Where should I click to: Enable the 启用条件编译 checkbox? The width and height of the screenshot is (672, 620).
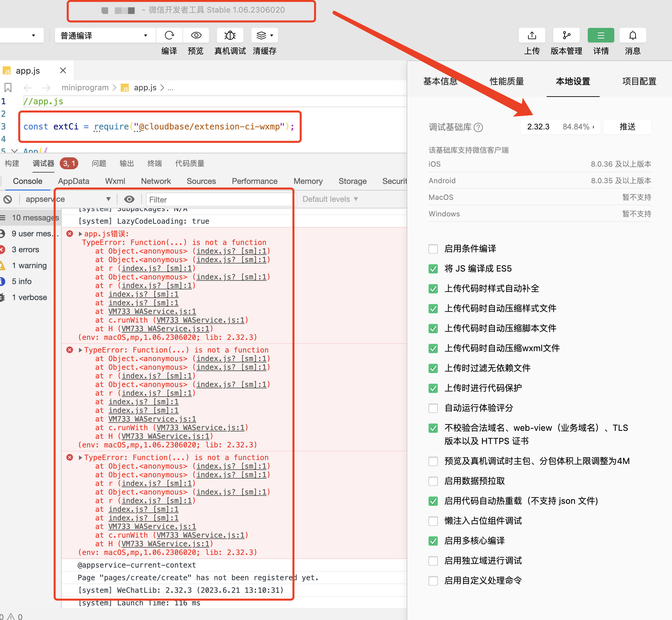pos(433,249)
